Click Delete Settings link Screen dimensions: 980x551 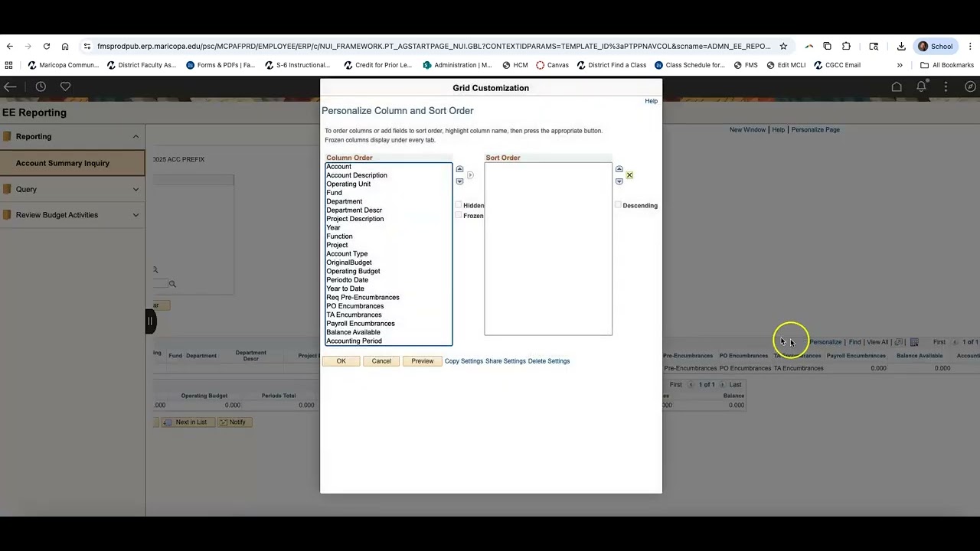point(549,361)
